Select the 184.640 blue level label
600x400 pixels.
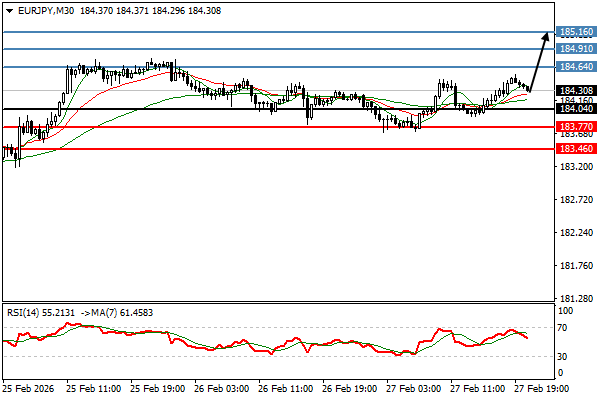575,67
